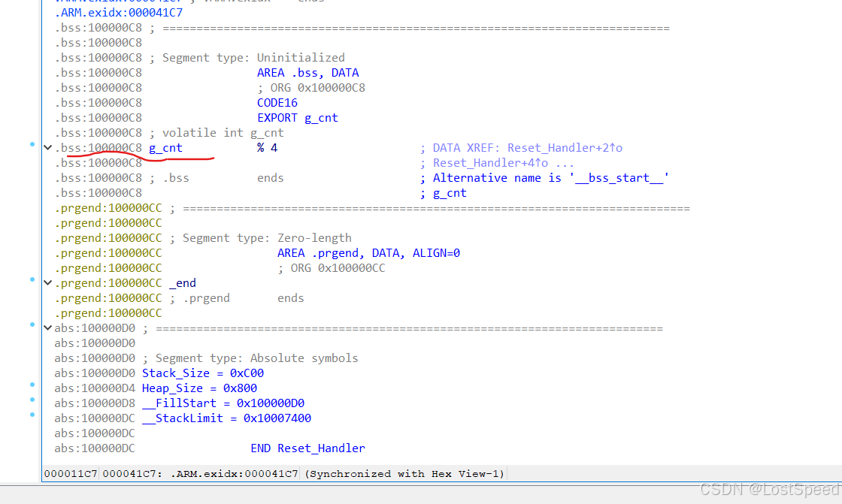Collapse the chevron beside the _end label line

point(48,283)
